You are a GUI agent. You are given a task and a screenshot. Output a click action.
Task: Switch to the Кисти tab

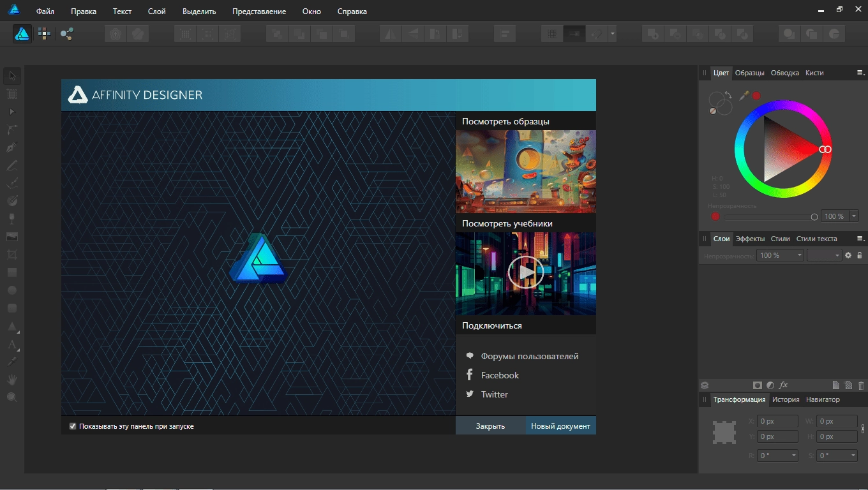[814, 73]
